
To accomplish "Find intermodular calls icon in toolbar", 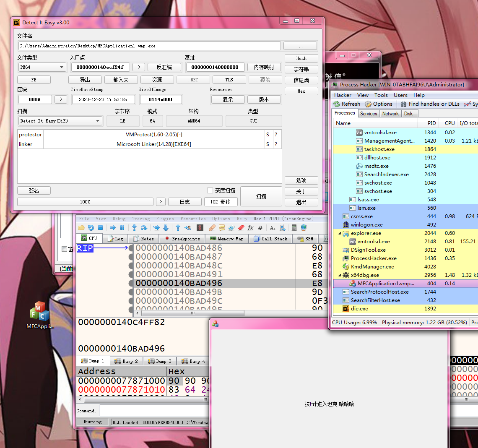I will click(283, 228).
